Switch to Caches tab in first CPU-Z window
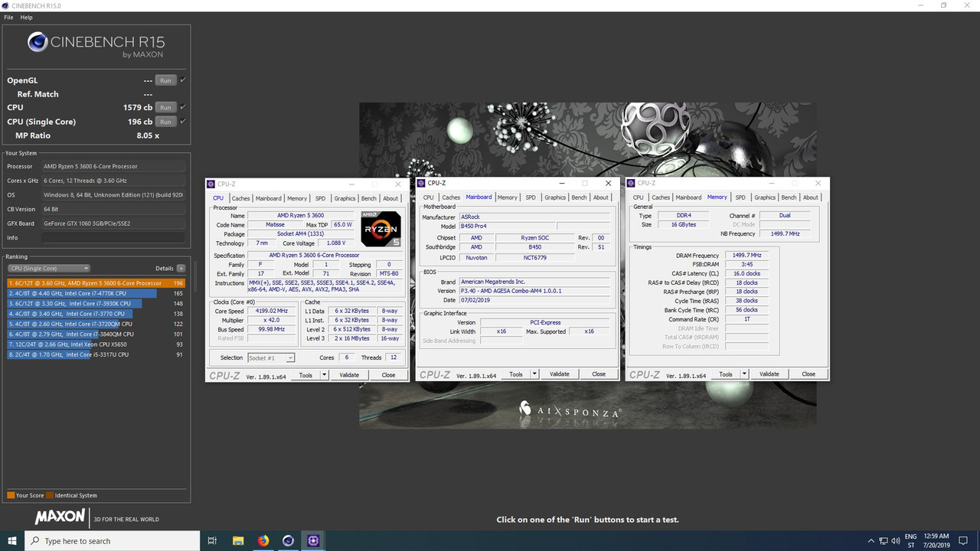980x551 pixels. tap(240, 198)
